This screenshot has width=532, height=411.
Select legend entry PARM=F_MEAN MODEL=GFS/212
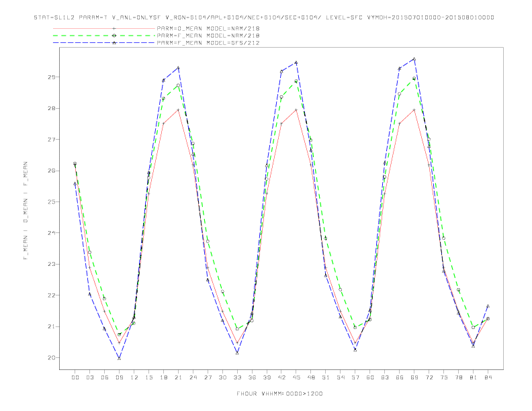coord(208,43)
